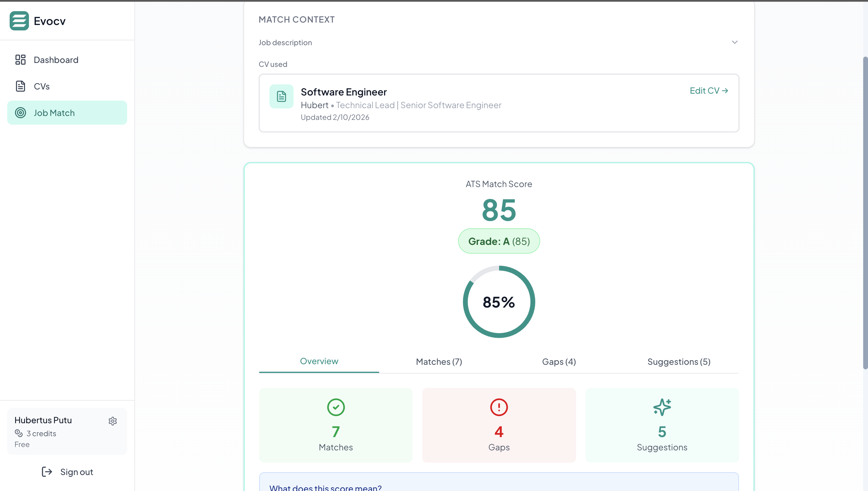The height and width of the screenshot is (491, 868).
Task: Click the Suggestions sparkle icon
Action: coord(662,407)
